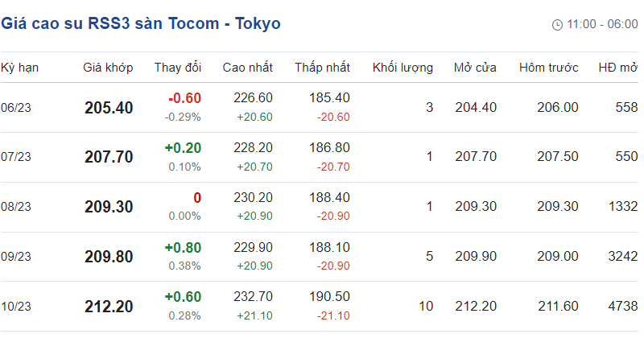Screen dimensions: 644x338
Task: Select the Giá khớp column header
Action: click(108, 68)
